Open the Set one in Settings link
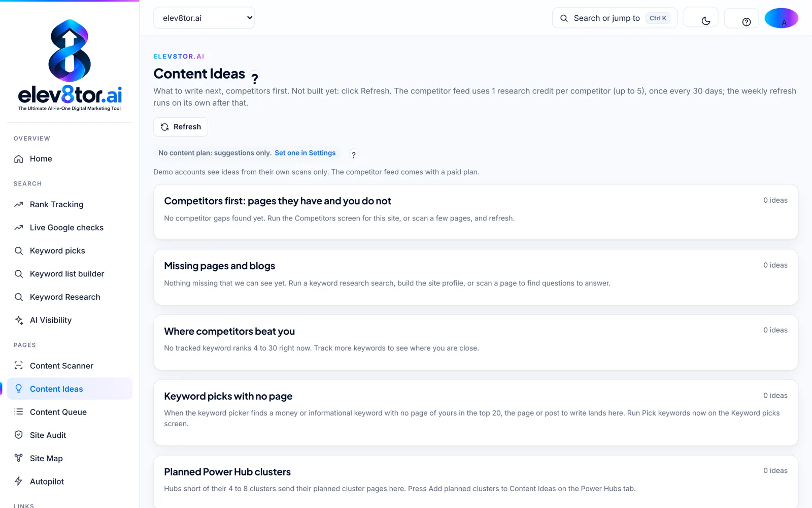The height and width of the screenshot is (508, 812). 305,153
